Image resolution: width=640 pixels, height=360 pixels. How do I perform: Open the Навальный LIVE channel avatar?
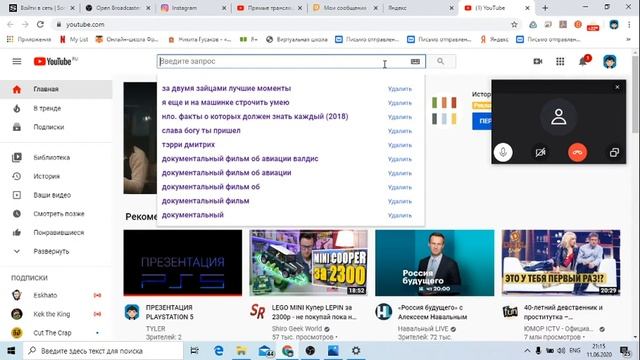384,312
